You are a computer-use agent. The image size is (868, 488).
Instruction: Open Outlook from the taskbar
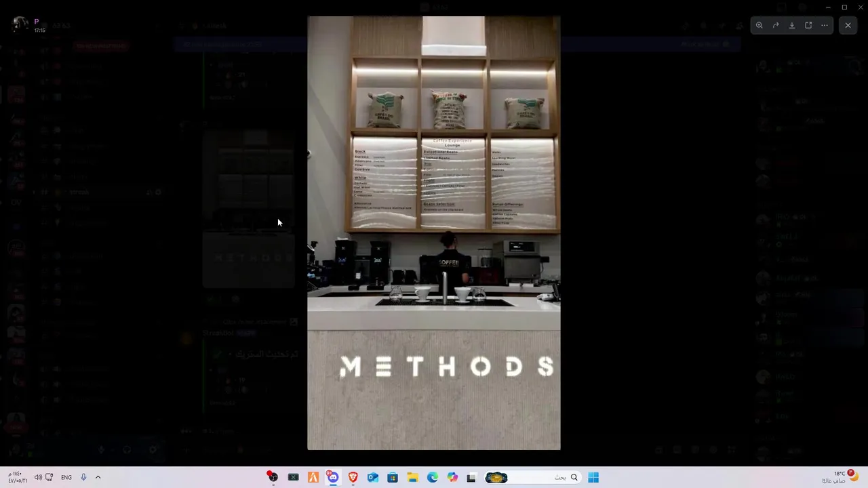click(x=372, y=477)
